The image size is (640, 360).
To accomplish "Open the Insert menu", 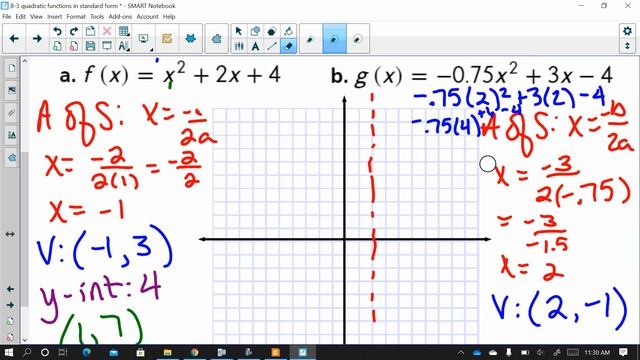I will 54,17.
